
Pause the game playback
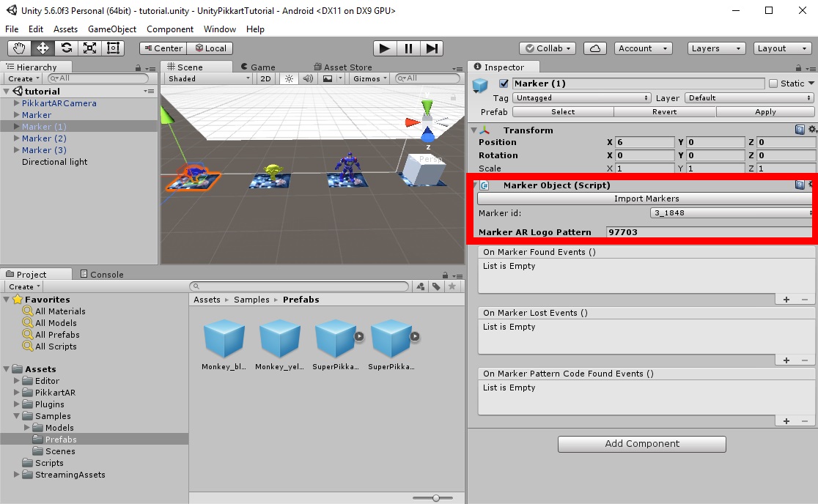pyautogui.click(x=408, y=48)
